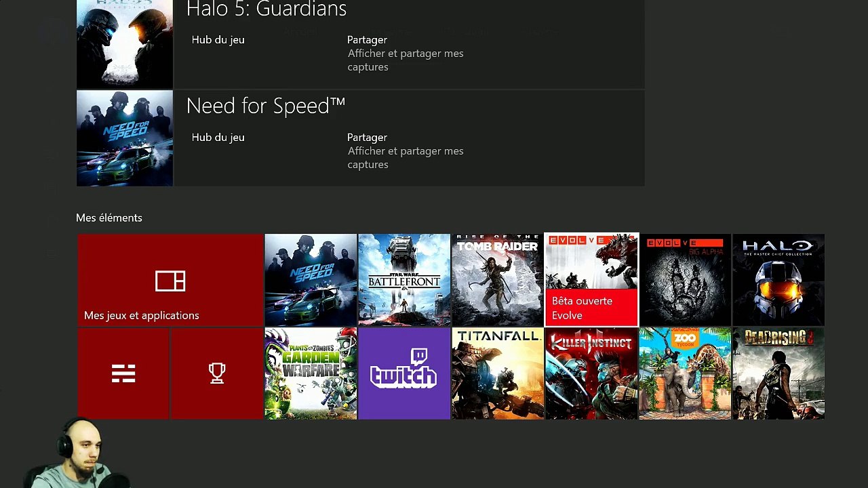Open Partager for Need for Speed
The image size is (868, 488).
[x=406, y=151]
